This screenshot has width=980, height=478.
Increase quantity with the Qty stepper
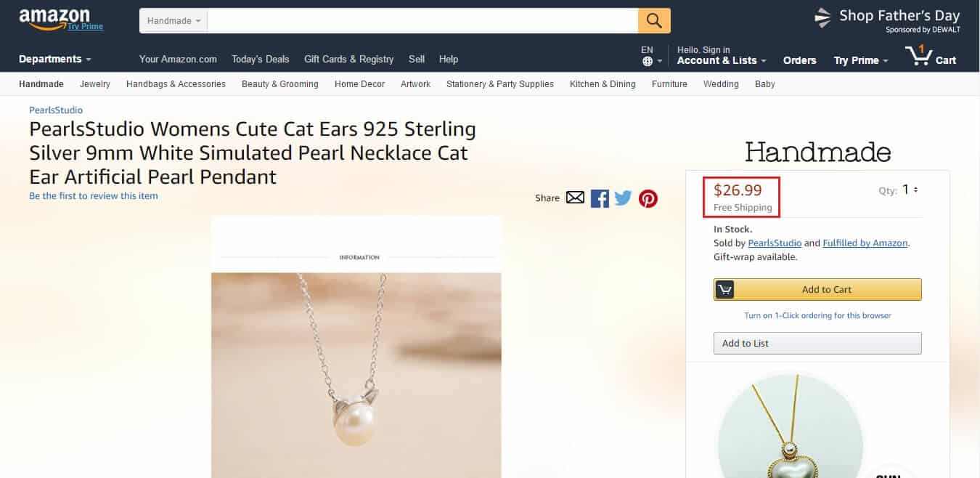coord(916,187)
